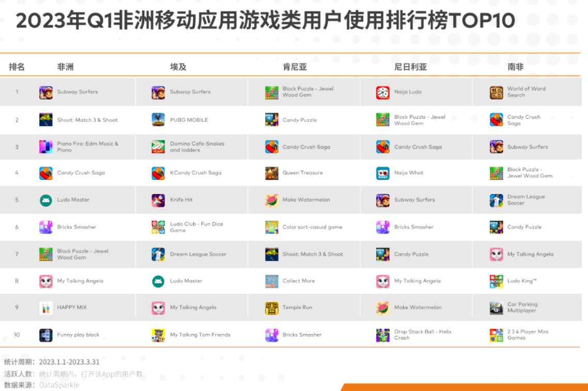Click the PUBG MOBILE game icon
588x391 pixels.
point(158,120)
